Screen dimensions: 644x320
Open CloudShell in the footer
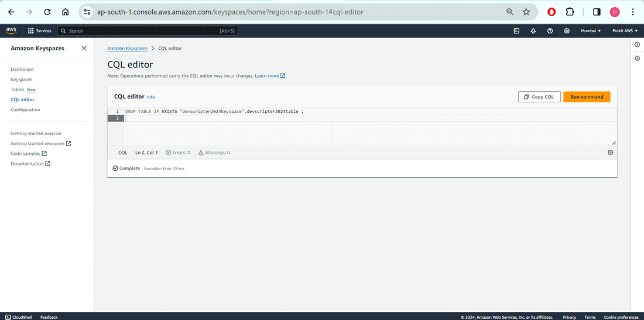(x=18, y=317)
